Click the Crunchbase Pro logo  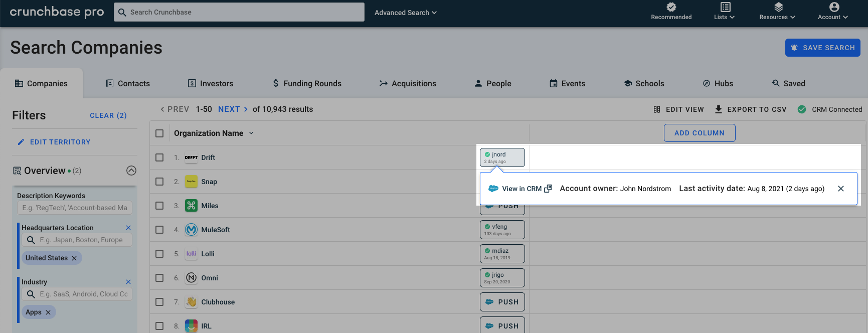tap(57, 12)
